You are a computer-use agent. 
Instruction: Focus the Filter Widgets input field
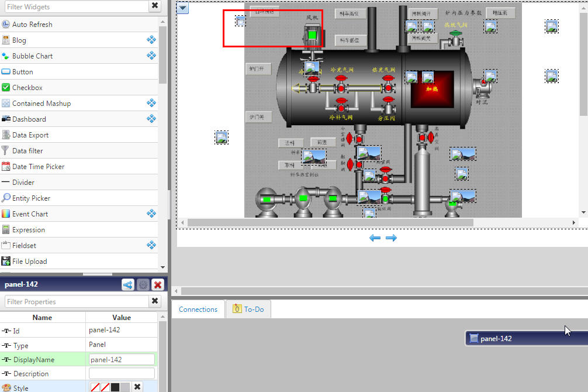(77, 6)
